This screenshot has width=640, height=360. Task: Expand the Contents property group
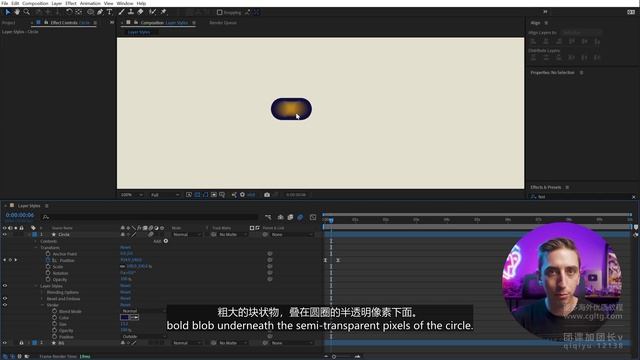coord(36,241)
